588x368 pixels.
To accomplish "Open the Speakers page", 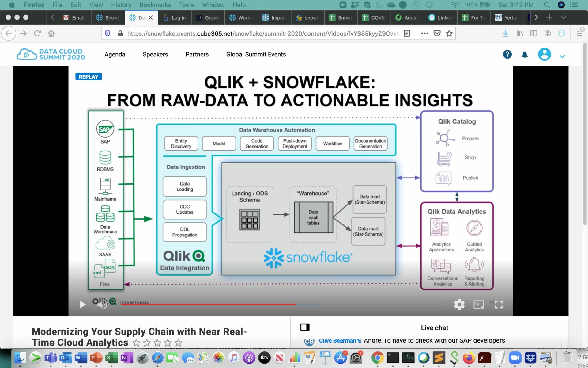I will (x=155, y=54).
